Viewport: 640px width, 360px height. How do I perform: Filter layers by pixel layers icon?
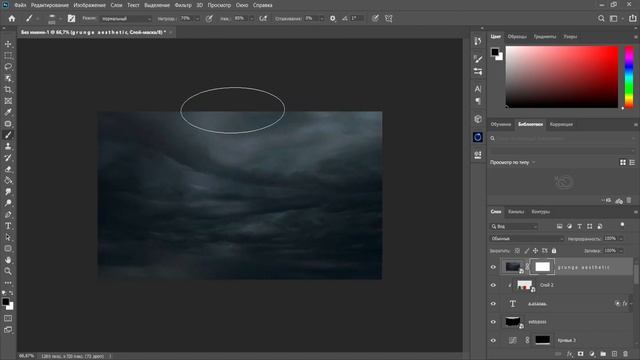tap(560, 226)
